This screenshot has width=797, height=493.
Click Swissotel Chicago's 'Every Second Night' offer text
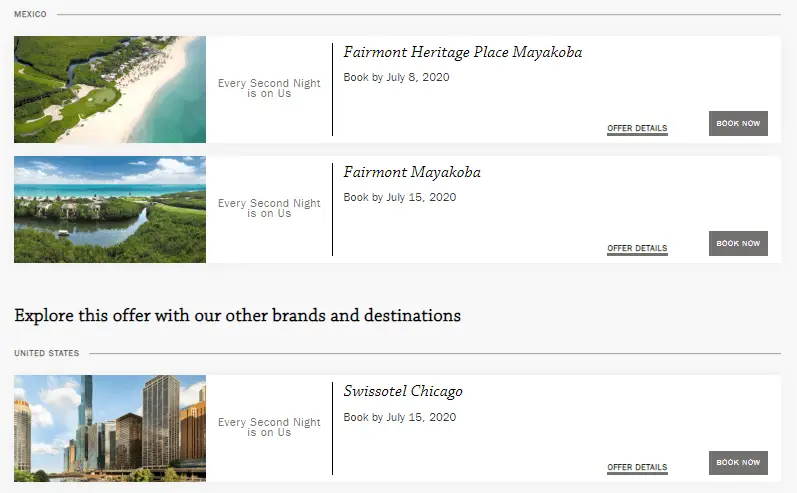pos(269,427)
